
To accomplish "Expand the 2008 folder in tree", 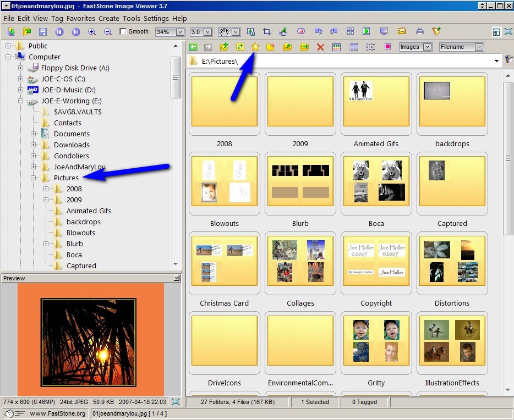I will 46,189.
